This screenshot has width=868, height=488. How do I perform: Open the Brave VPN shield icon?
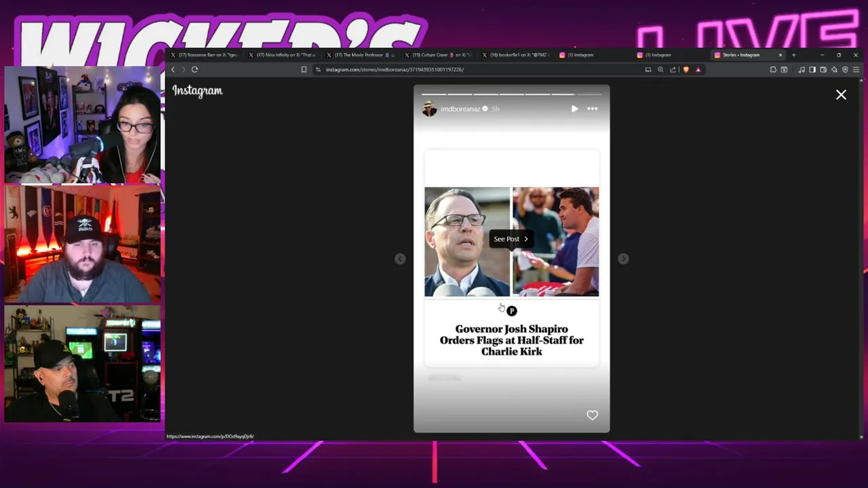pos(845,69)
